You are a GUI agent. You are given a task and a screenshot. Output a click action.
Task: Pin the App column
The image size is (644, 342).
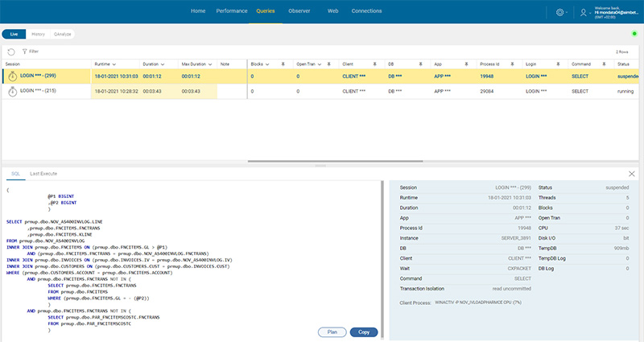click(x=466, y=64)
